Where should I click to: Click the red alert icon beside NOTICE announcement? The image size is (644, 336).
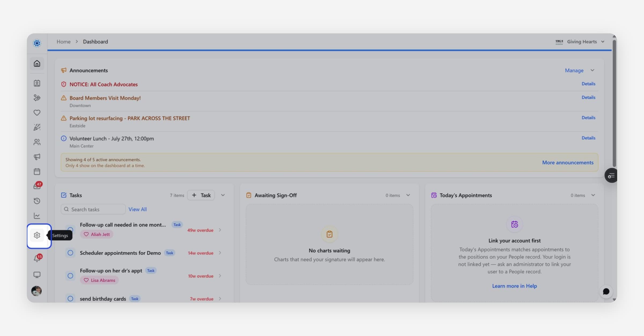pyautogui.click(x=64, y=84)
